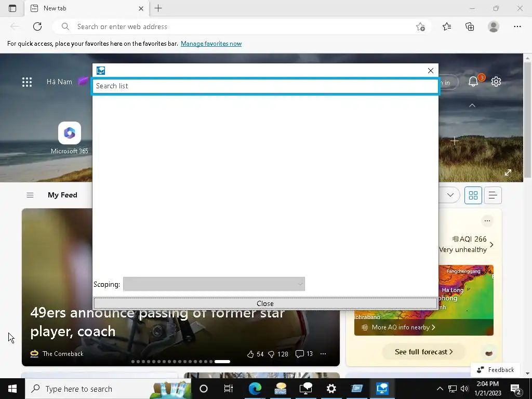532x399 pixels.
Task: Focus taskbar Type here to search box
Action: (108, 389)
